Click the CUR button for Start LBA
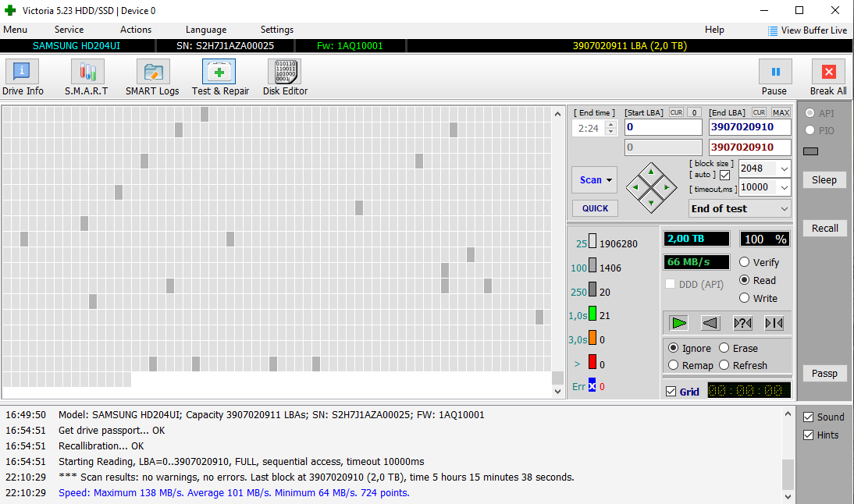854x504 pixels. pyautogui.click(x=676, y=112)
